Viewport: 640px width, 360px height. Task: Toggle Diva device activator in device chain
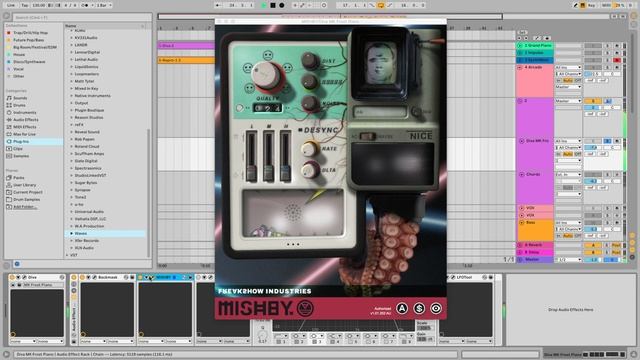click(x=12, y=278)
